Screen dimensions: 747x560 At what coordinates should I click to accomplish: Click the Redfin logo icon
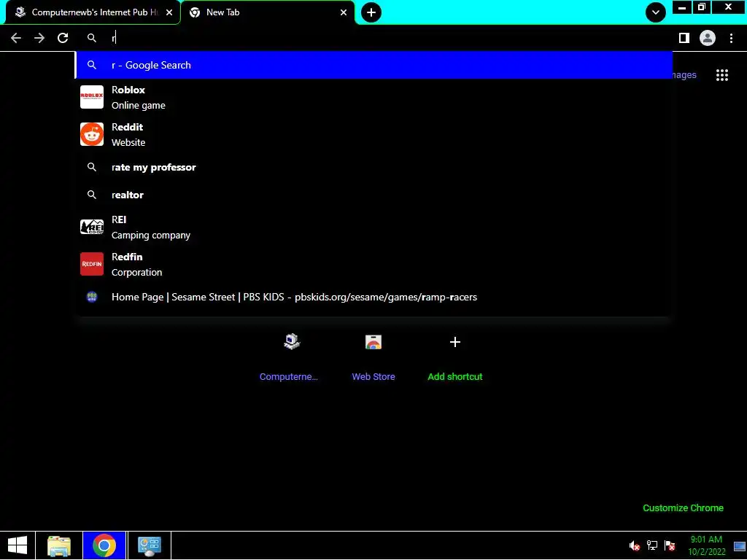[x=92, y=264]
